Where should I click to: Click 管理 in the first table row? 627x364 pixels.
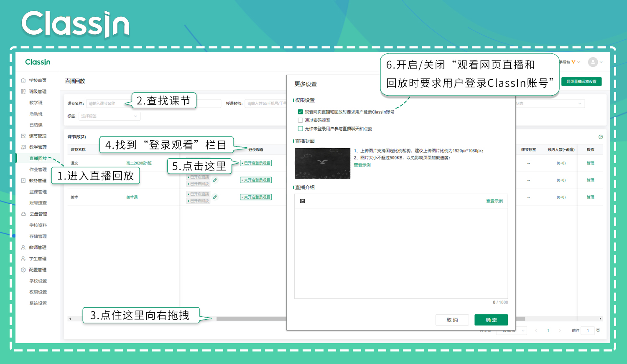(x=590, y=163)
